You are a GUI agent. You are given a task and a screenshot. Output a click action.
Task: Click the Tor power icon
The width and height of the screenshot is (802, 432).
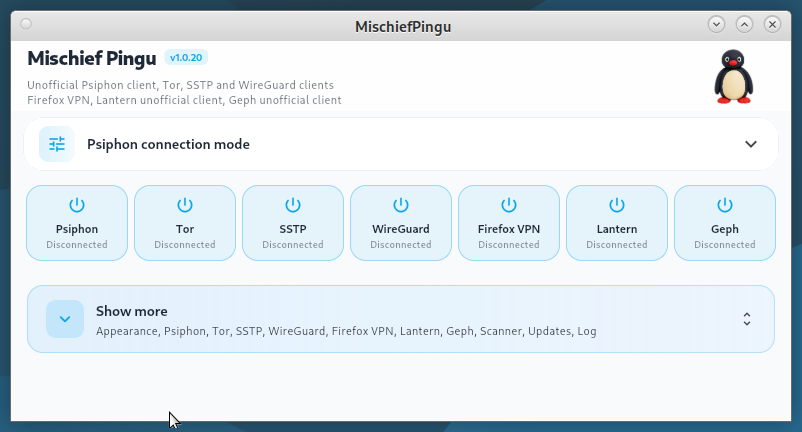[185, 205]
